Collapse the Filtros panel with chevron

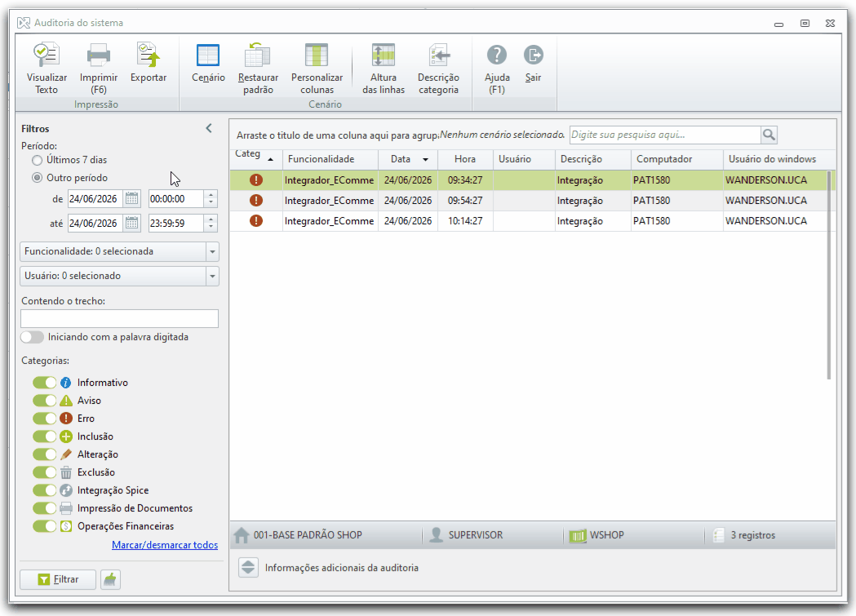(x=209, y=128)
